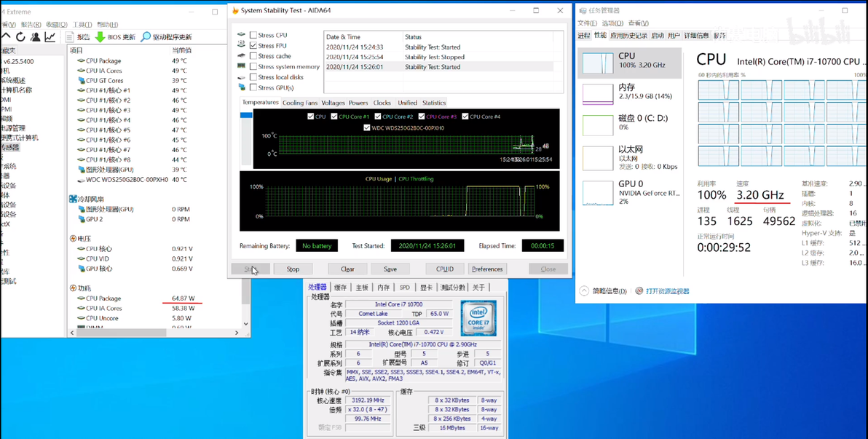Image resolution: width=868 pixels, height=439 pixels.
Task: Click the WDC WDS250G2B0C drive icon in sensor list
Action: (81, 179)
